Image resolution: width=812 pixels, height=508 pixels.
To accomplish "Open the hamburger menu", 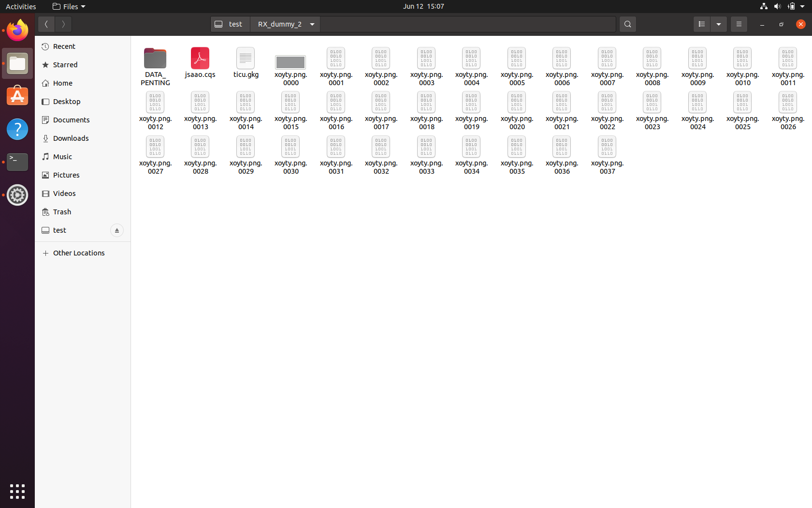I will coord(739,24).
